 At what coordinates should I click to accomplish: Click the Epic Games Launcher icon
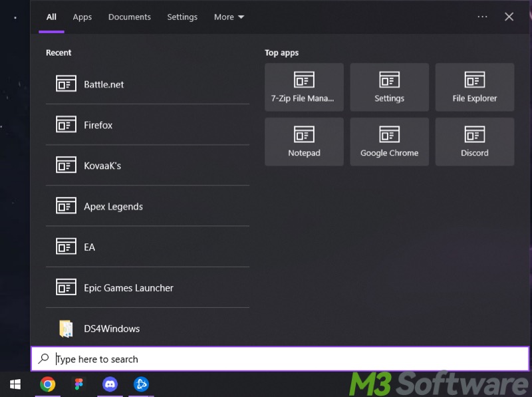point(66,287)
